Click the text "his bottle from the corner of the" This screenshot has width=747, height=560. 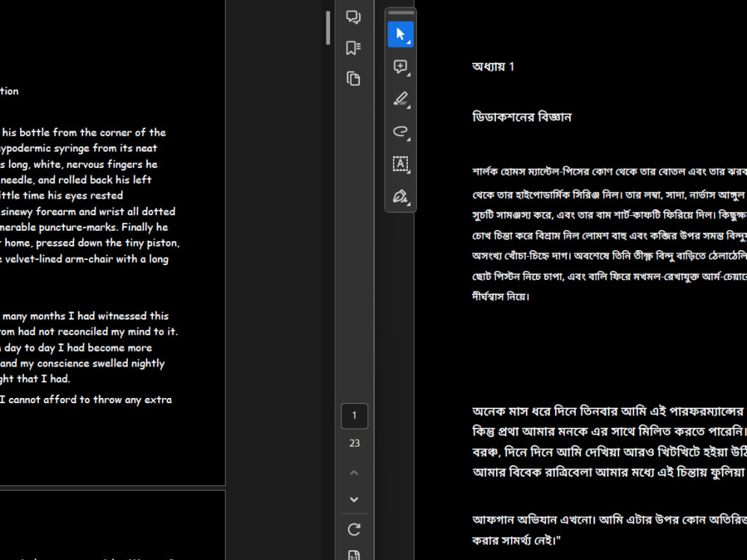tap(84, 132)
